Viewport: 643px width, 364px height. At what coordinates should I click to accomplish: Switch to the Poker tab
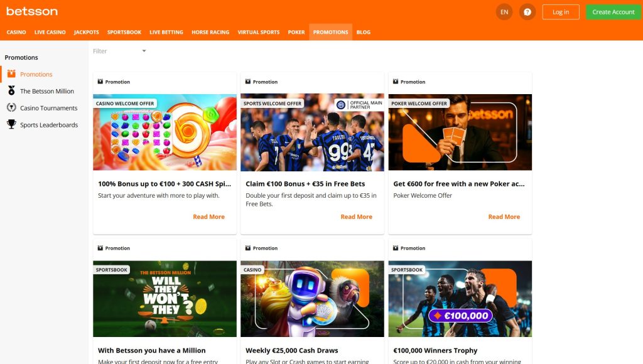pyautogui.click(x=296, y=32)
